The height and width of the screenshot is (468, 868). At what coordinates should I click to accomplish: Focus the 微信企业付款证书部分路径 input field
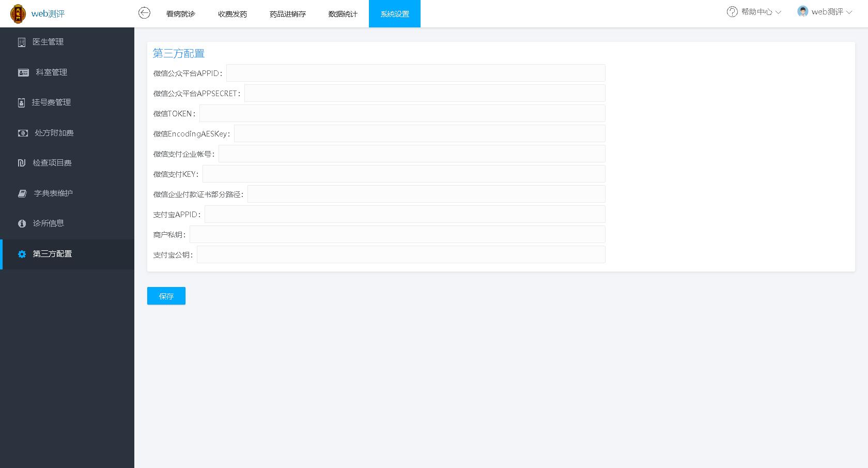click(426, 194)
